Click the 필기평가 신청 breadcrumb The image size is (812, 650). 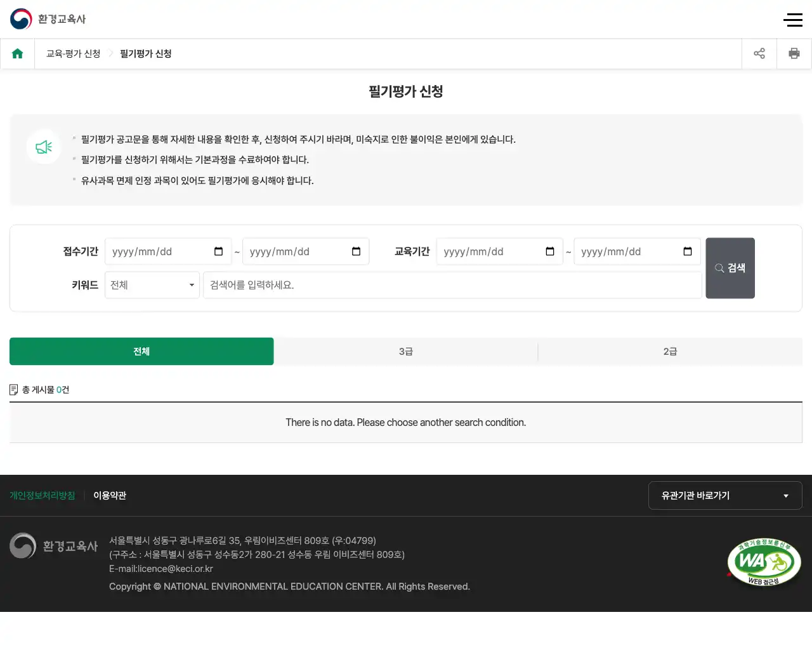tap(146, 53)
